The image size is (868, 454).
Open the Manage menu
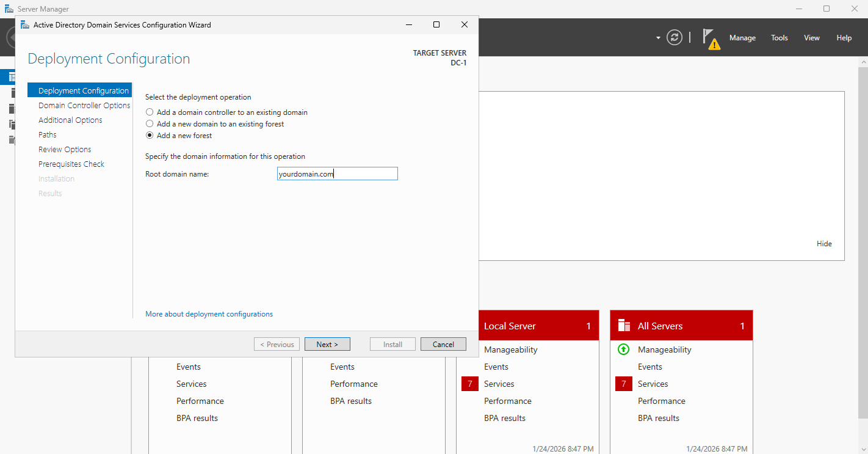(x=742, y=38)
